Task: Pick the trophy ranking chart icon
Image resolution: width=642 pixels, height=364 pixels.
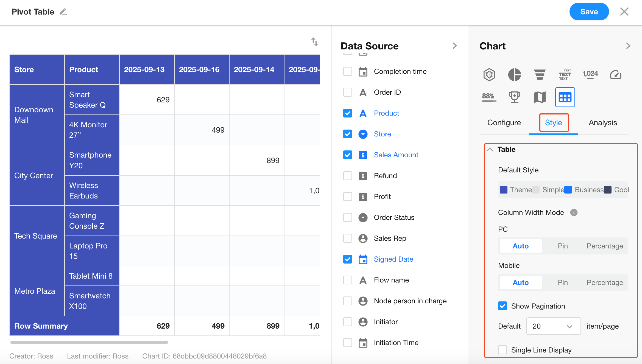Action: pos(514,97)
